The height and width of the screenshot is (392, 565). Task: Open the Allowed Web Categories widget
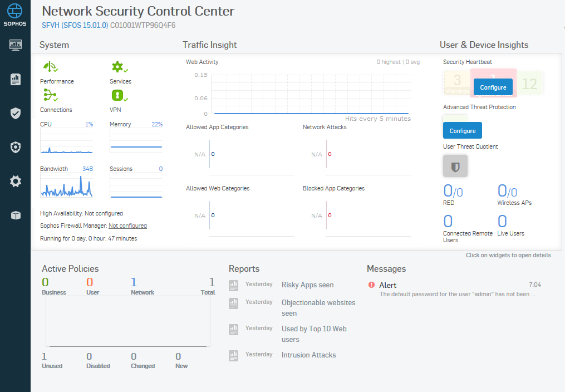pyautogui.click(x=240, y=211)
